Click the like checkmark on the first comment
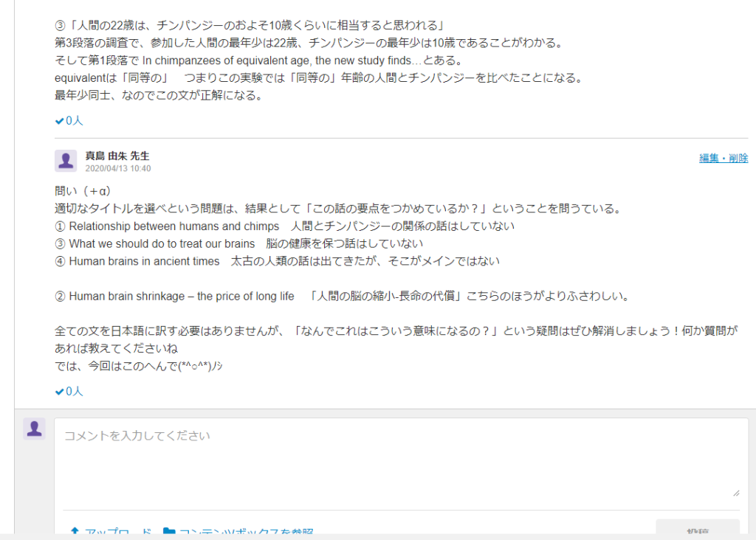Image resolution: width=756 pixels, height=540 pixels. (x=60, y=120)
